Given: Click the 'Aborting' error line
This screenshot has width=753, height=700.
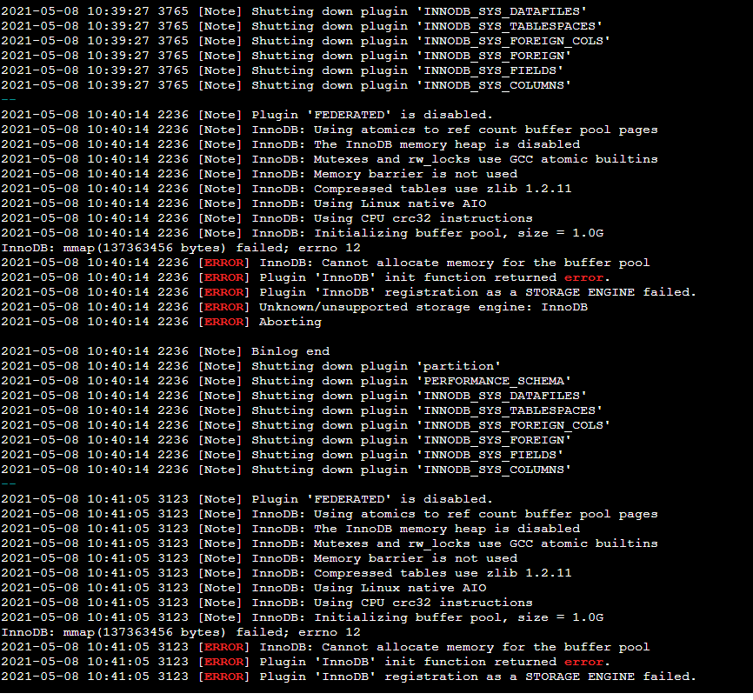Looking at the screenshot, I should pyautogui.click(x=162, y=322).
